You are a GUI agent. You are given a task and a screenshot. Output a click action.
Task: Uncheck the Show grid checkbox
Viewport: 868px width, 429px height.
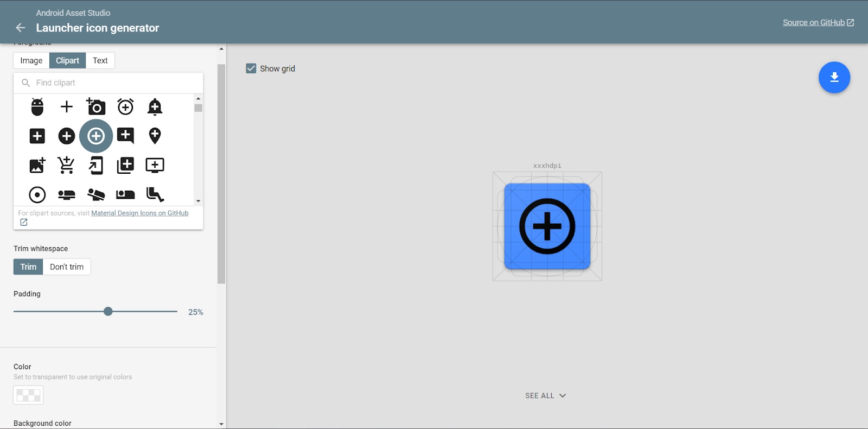coord(251,68)
